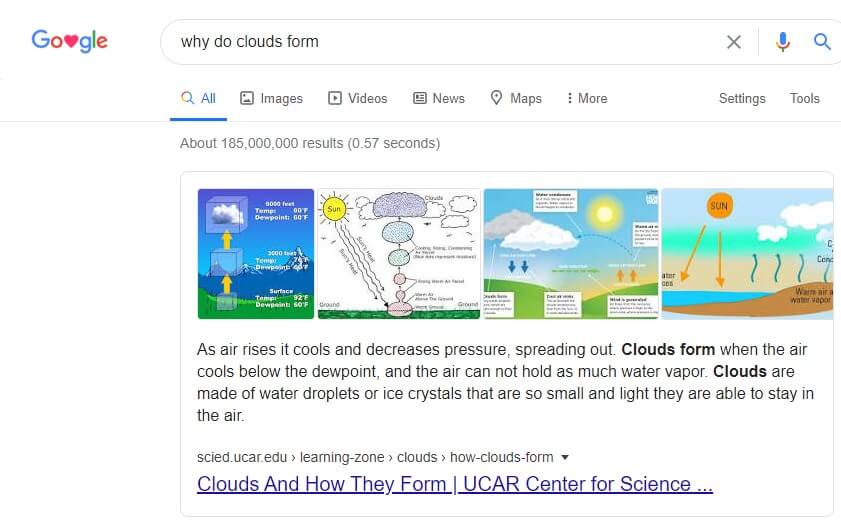Expand the More search options menu
This screenshot has width=841, height=521.
click(x=587, y=98)
